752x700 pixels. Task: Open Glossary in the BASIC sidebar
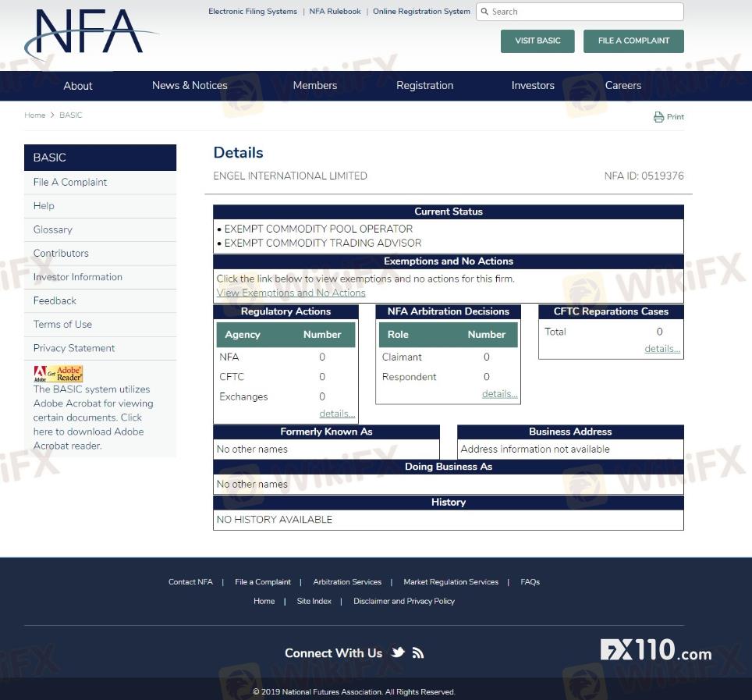53,229
